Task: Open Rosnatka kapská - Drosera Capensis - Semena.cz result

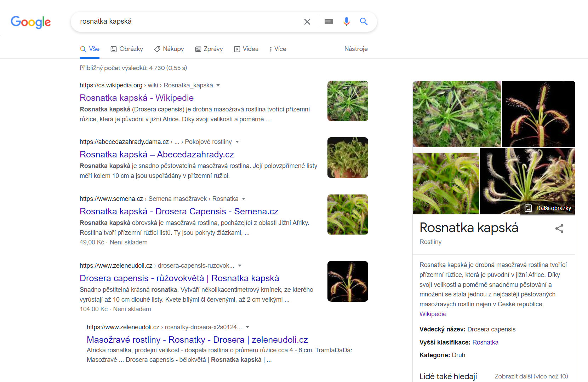Action: tap(179, 211)
